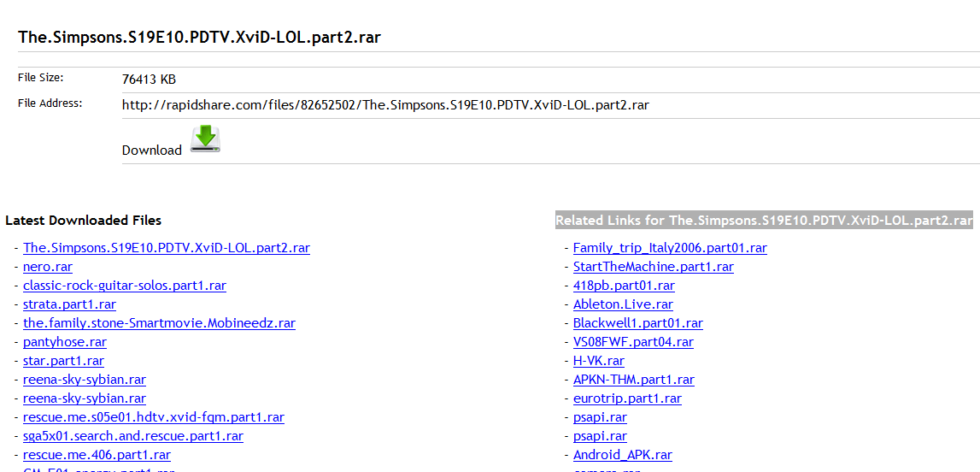980x472 pixels.
Task: Open rescue.me.406.part1.rar link
Action: pos(97,455)
